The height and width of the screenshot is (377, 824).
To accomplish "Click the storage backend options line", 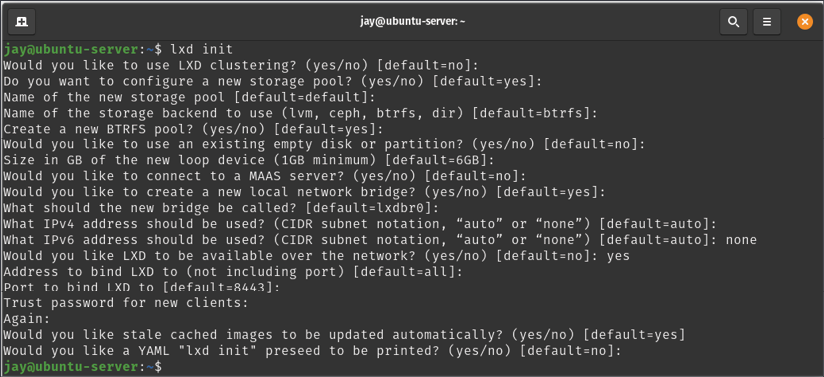I will (301, 113).
